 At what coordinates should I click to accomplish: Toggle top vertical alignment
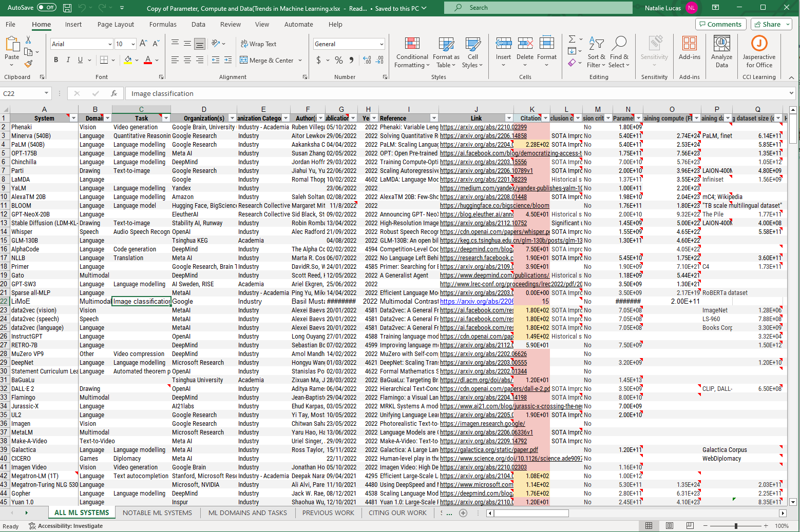[175, 44]
